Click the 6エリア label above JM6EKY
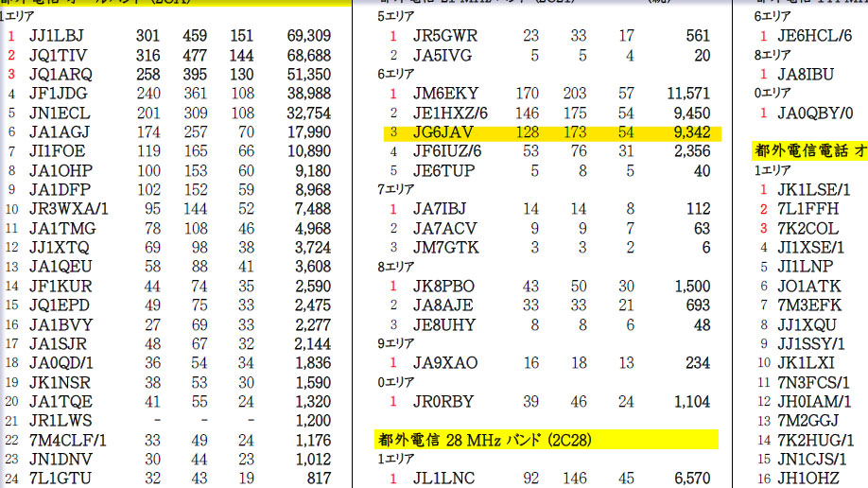Viewport: 868px width, 488px height. [x=393, y=75]
